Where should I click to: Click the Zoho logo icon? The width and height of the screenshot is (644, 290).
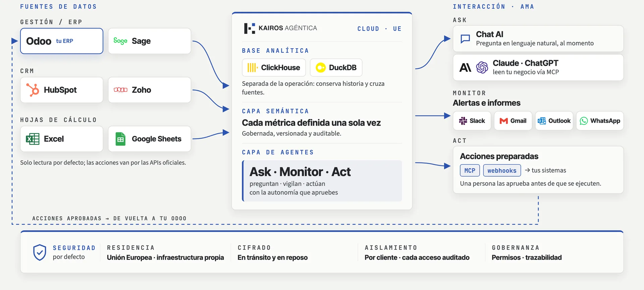[120, 90]
